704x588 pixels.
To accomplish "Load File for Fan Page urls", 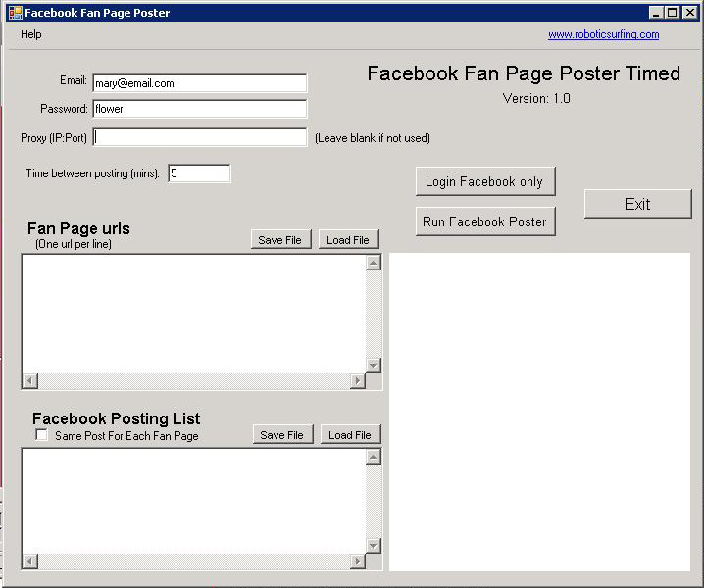I will point(348,240).
